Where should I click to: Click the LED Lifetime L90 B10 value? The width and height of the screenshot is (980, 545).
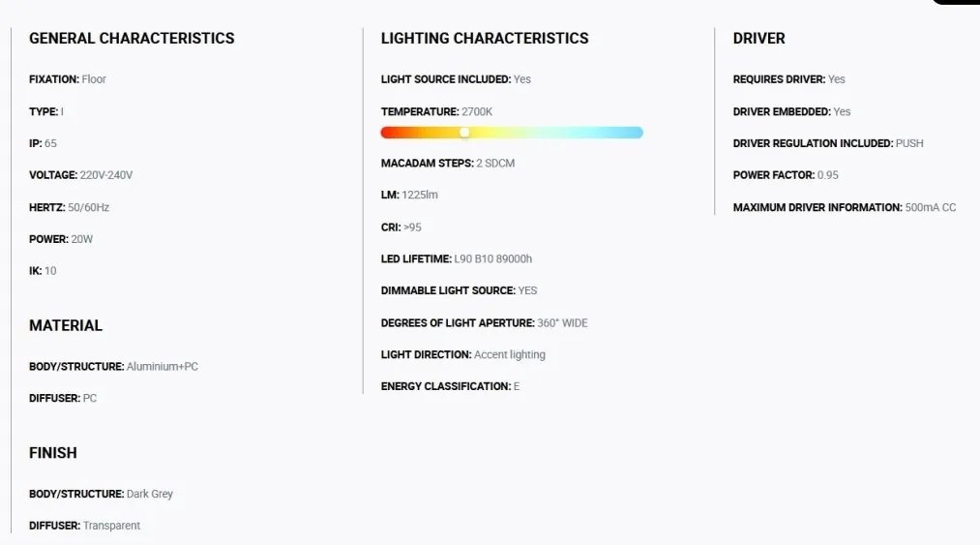[493, 258]
